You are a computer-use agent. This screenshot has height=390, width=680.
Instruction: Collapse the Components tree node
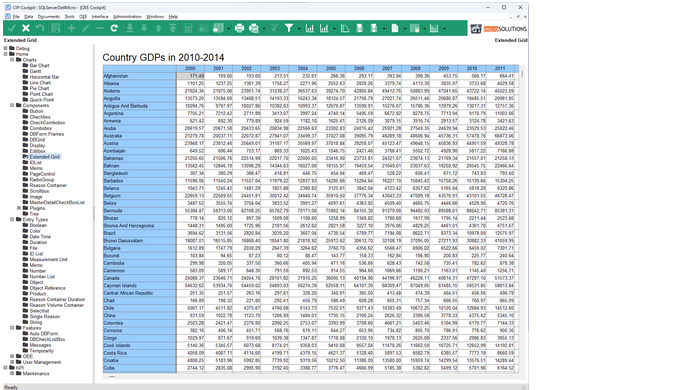(x=12, y=105)
